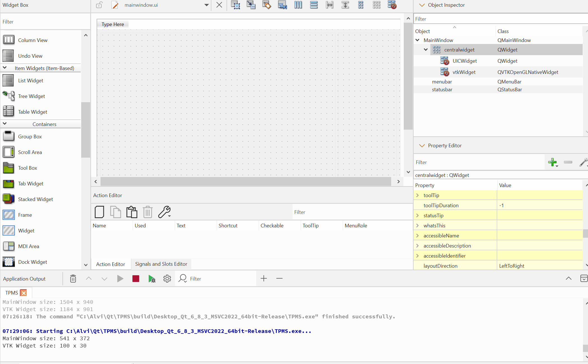The height and width of the screenshot is (364, 588).
Task: Collapse the centralwidget tree node
Action: pyautogui.click(x=426, y=50)
